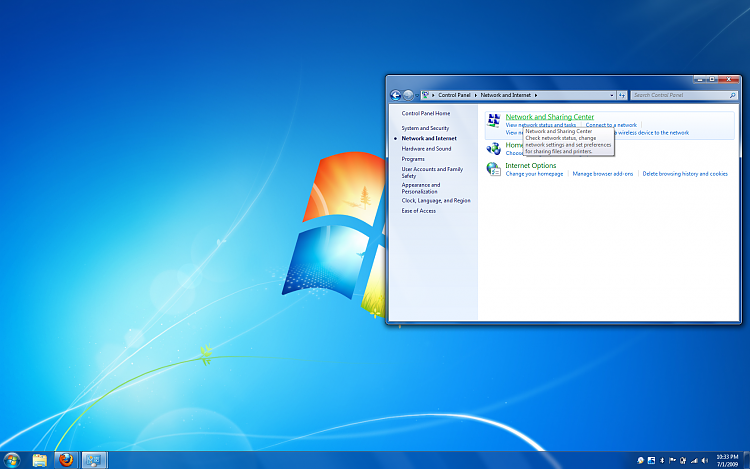Viewport: 750px width, 469px height.
Task: Click the Network and Sharing Center icon
Action: click(493, 120)
